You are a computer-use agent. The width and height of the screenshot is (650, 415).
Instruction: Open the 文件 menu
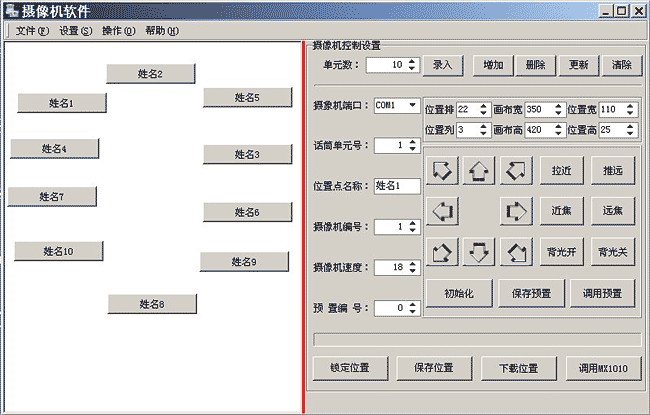click(31, 31)
